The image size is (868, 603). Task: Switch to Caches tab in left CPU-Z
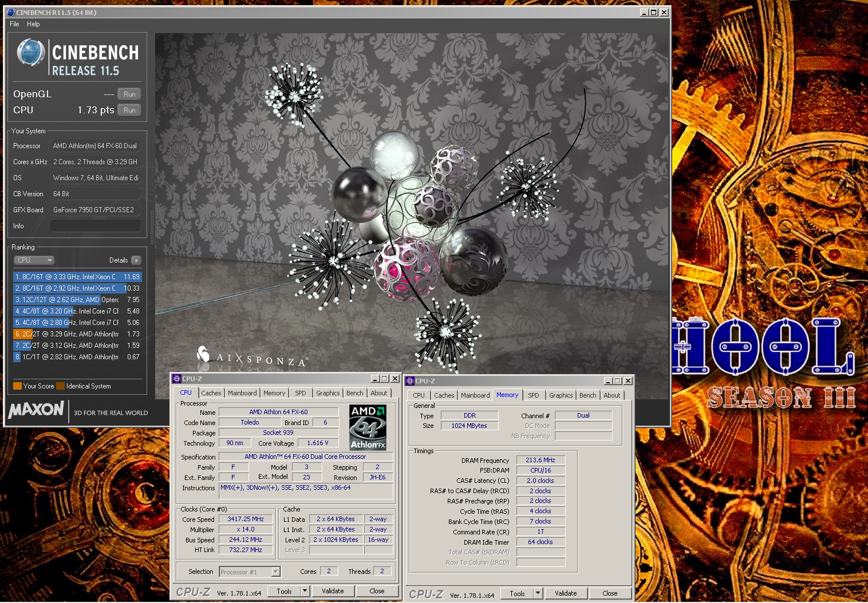pos(211,393)
